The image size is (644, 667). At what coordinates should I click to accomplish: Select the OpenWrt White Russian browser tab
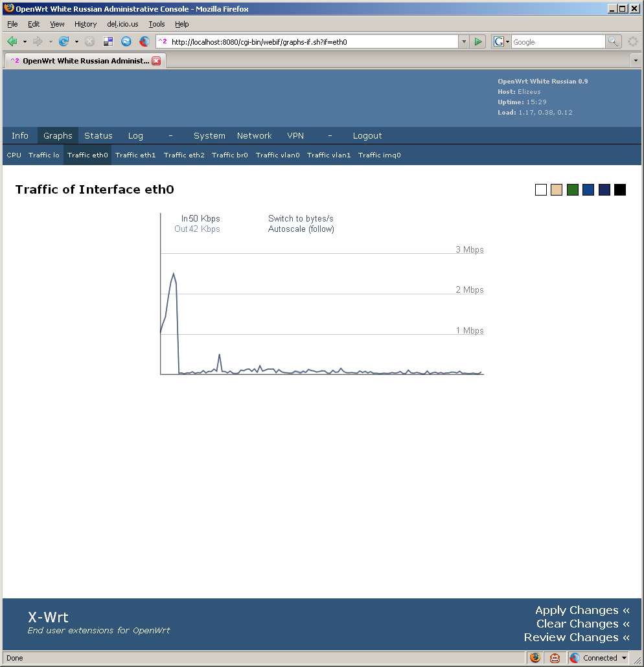[x=86, y=61]
